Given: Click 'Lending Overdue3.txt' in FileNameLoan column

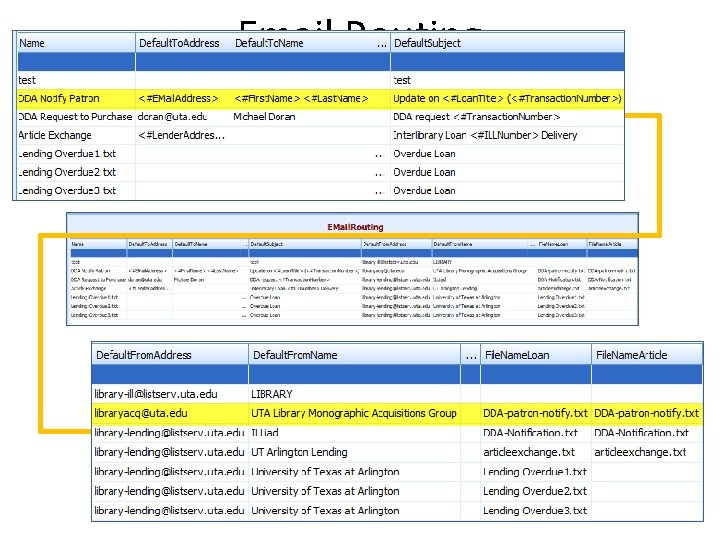Looking at the screenshot, I should tap(535, 511).
